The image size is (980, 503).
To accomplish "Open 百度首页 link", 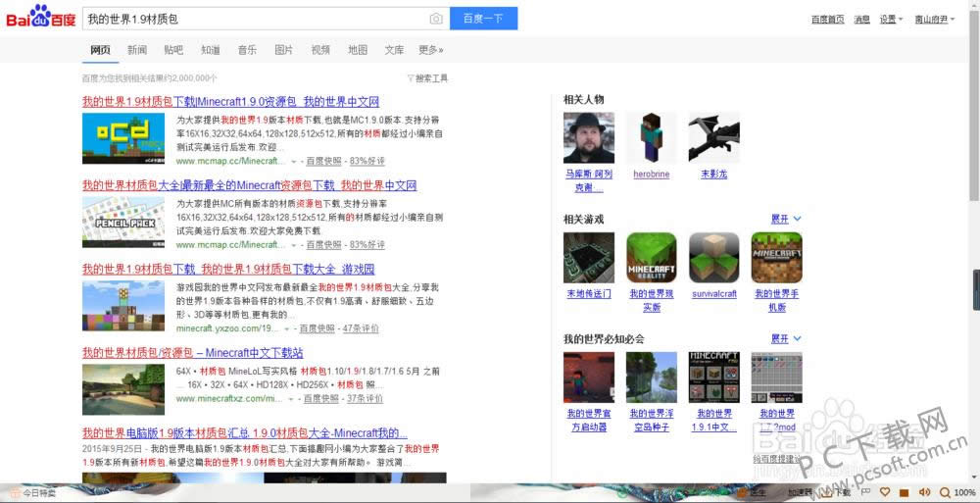I will click(x=827, y=20).
